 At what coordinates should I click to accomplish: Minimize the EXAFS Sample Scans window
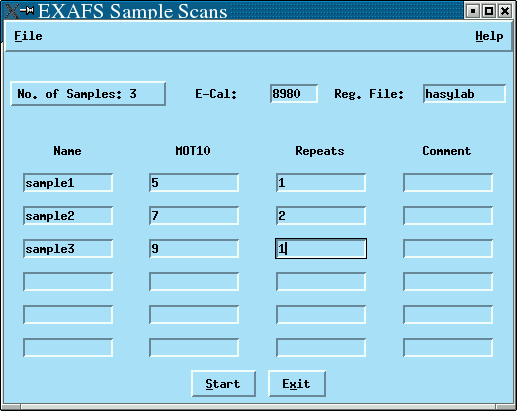[x=473, y=11]
